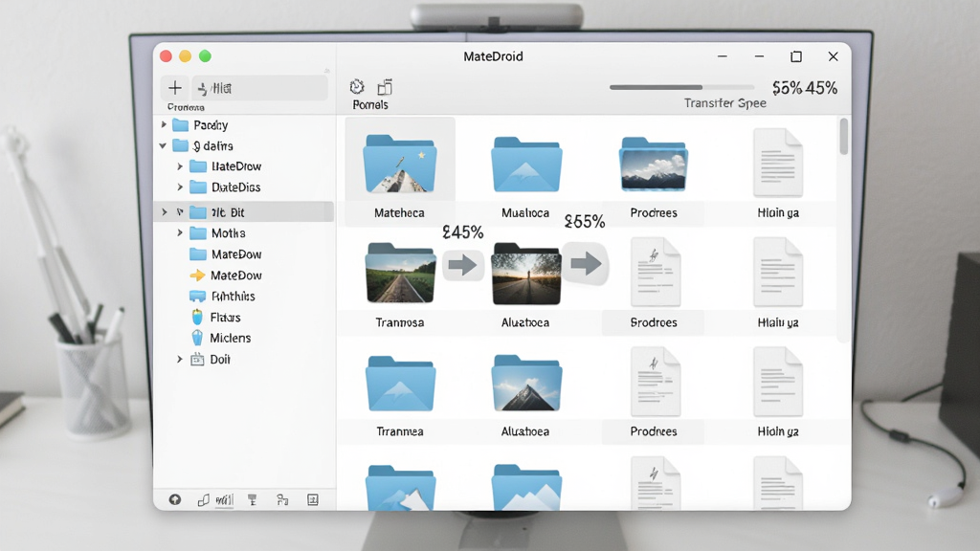Expand the DiateDios subfolder

click(180, 187)
